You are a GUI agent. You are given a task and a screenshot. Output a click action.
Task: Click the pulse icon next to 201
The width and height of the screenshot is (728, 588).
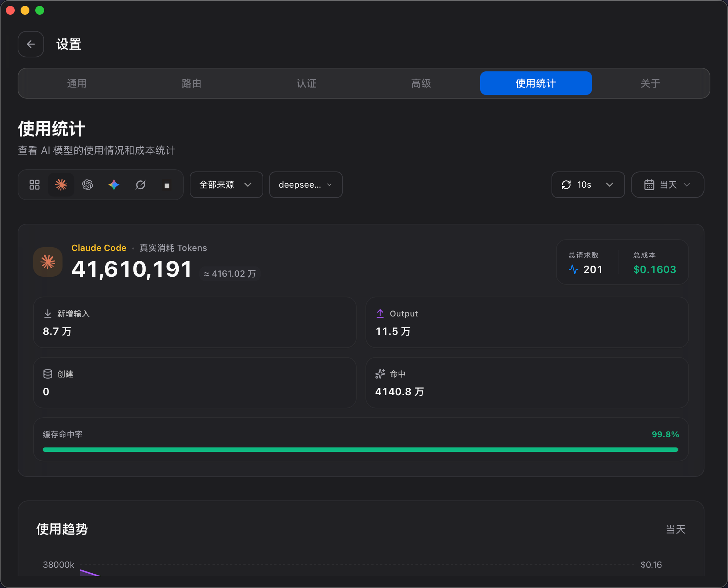pos(574,269)
